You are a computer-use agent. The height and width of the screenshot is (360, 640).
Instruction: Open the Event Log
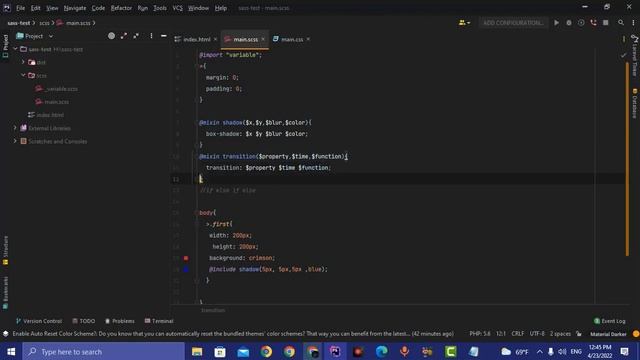click(609, 321)
